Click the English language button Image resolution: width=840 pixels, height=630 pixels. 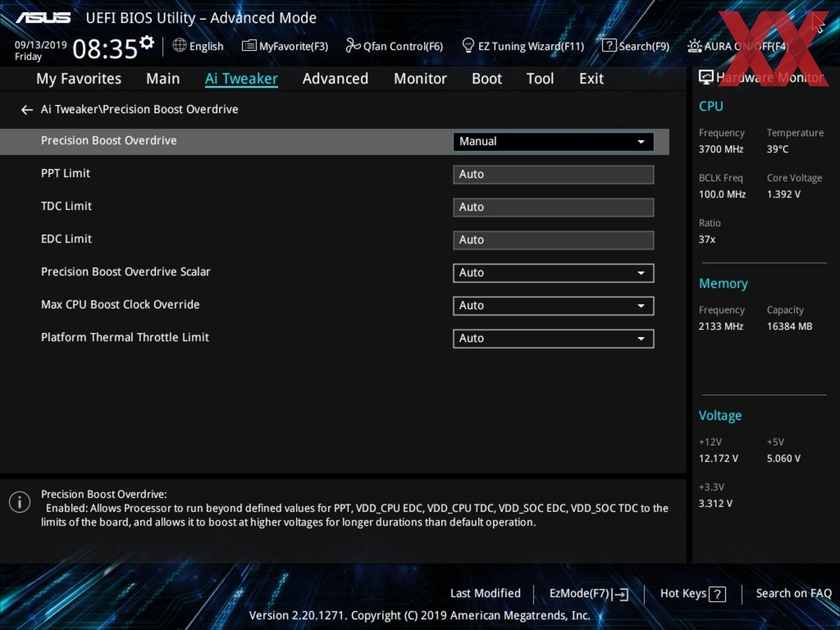click(x=198, y=46)
